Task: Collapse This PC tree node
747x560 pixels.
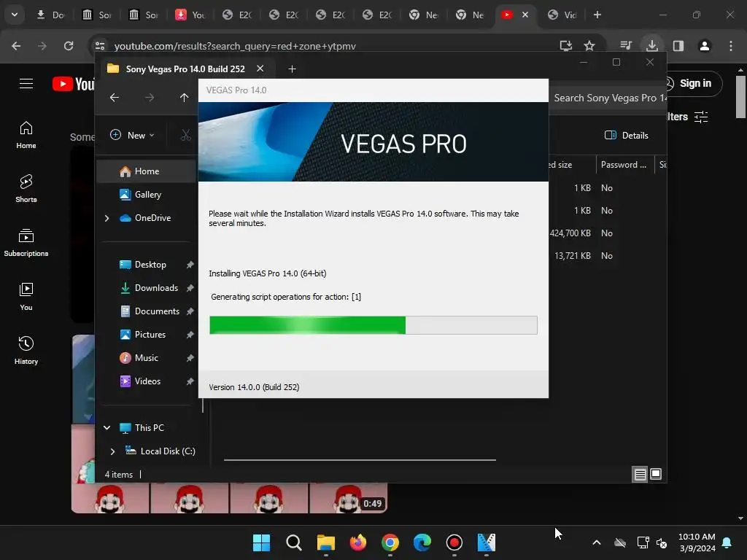Action: click(x=107, y=427)
